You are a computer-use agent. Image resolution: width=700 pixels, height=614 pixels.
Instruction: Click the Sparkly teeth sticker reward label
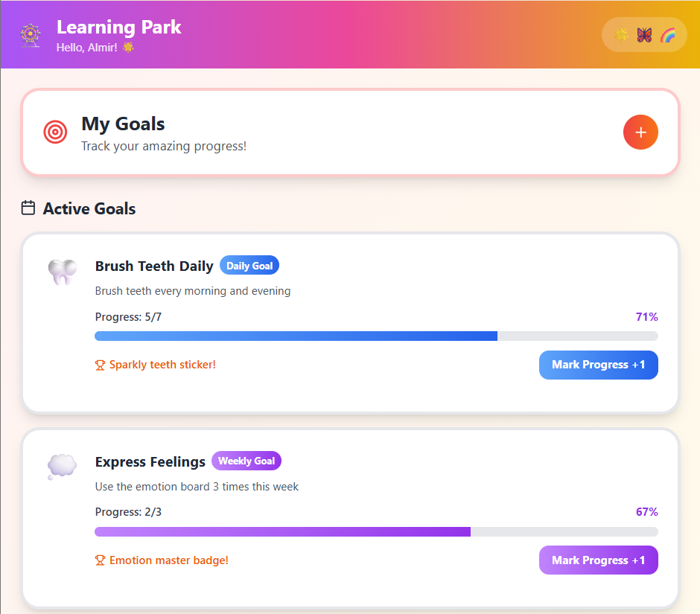162,365
